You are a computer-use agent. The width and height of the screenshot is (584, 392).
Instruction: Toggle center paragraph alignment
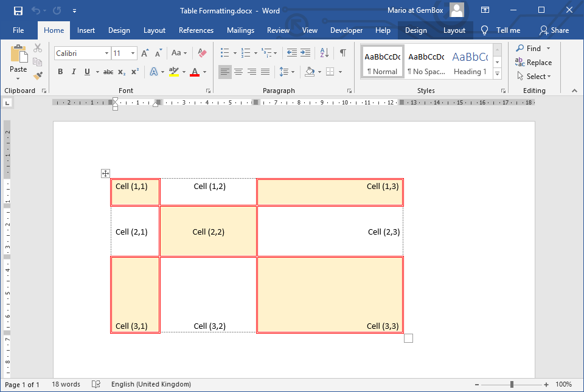pyautogui.click(x=238, y=71)
